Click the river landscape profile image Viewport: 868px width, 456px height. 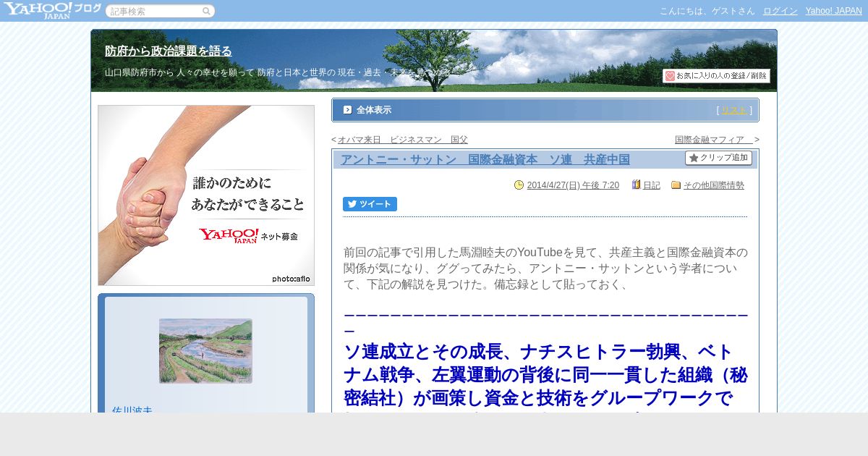pos(205,351)
